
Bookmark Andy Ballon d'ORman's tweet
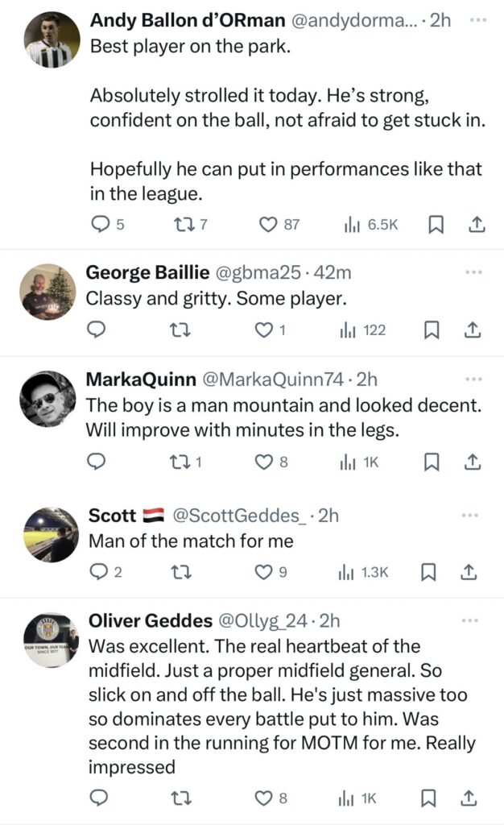(436, 225)
